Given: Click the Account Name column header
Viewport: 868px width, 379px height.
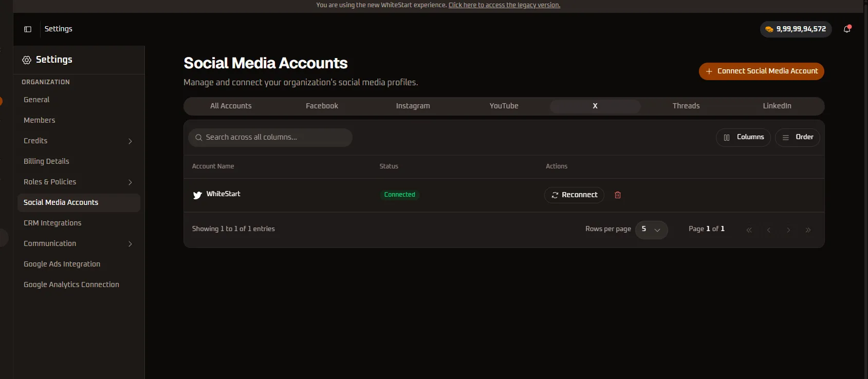Looking at the screenshot, I should pyautogui.click(x=213, y=166).
